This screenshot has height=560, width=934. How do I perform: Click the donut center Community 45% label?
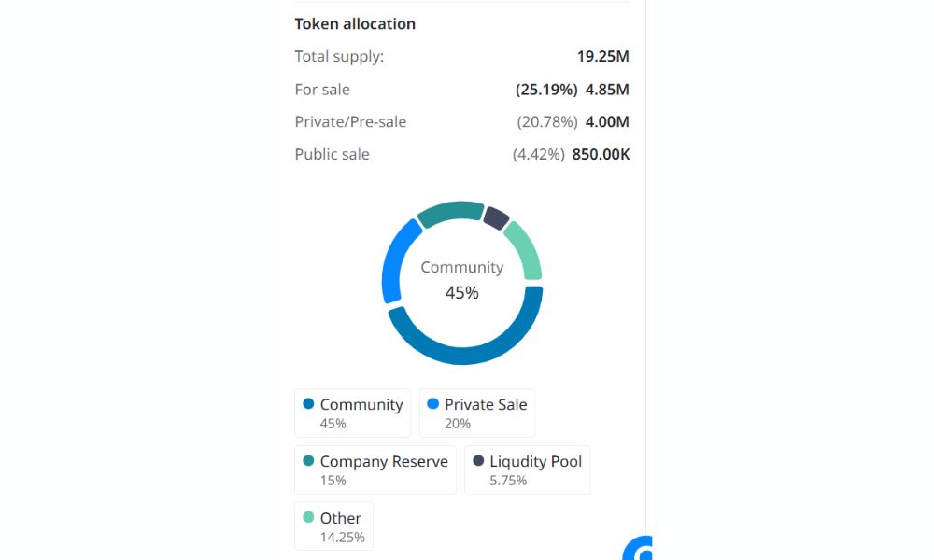(x=461, y=280)
